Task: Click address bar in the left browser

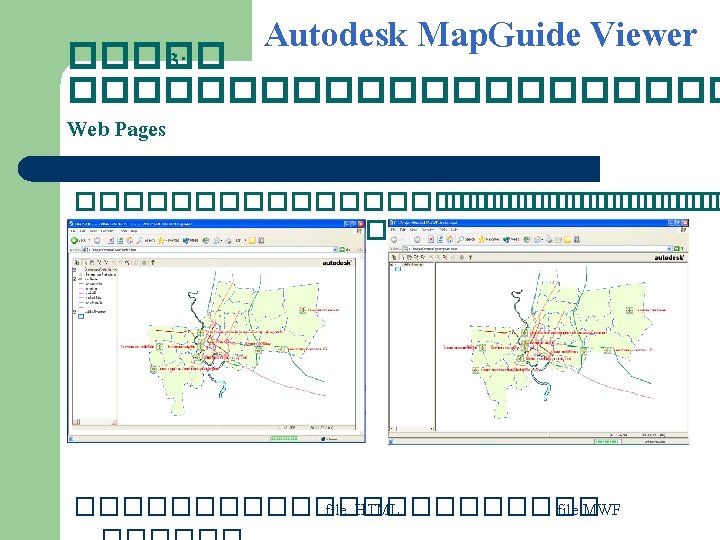Action: click(209, 249)
